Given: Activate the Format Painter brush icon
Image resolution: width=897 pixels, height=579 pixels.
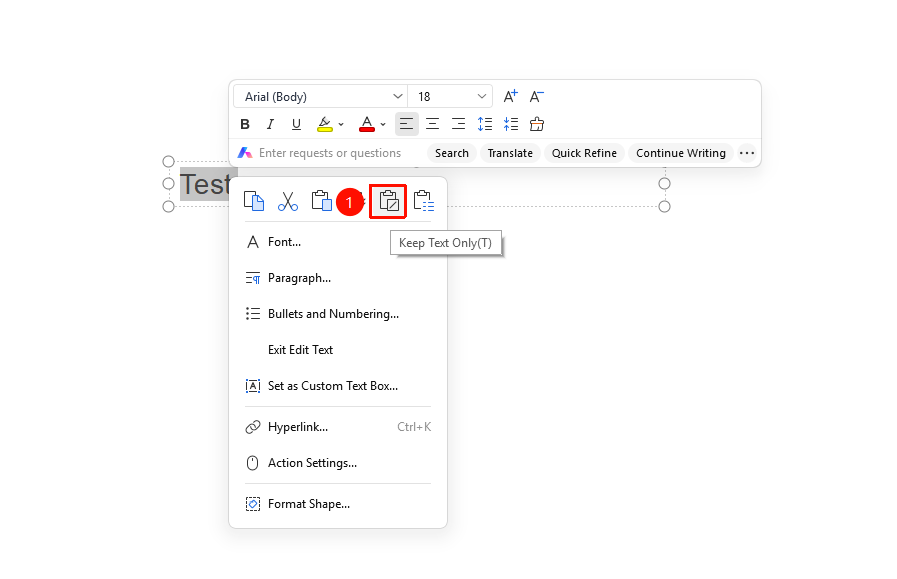Looking at the screenshot, I should 537,124.
